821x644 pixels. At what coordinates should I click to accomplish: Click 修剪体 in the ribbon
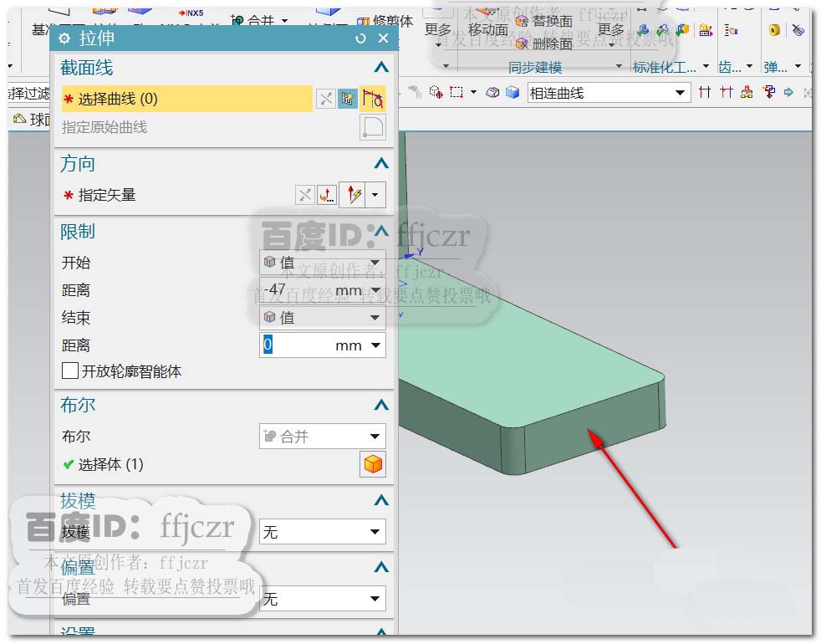tap(385, 21)
